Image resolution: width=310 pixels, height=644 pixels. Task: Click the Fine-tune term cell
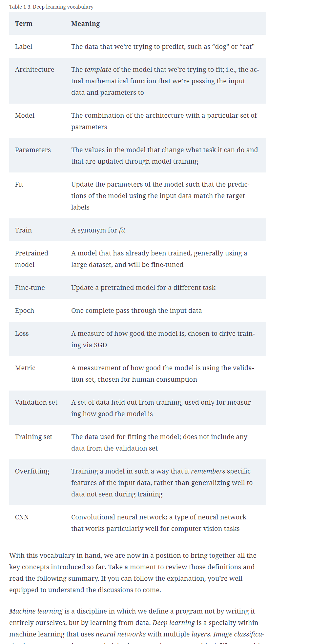pos(30,288)
